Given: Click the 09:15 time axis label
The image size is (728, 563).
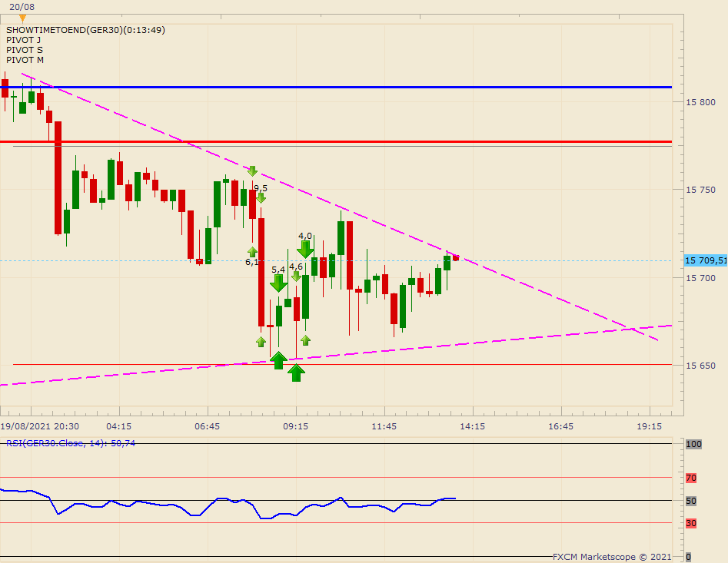Looking at the screenshot, I should [x=296, y=426].
